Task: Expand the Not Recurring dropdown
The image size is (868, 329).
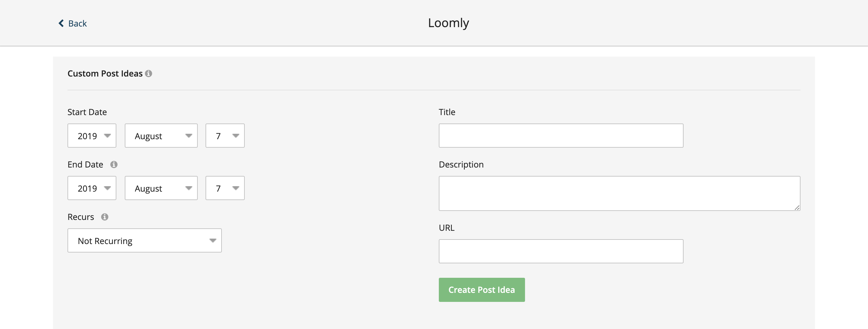Action: [x=145, y=240]
